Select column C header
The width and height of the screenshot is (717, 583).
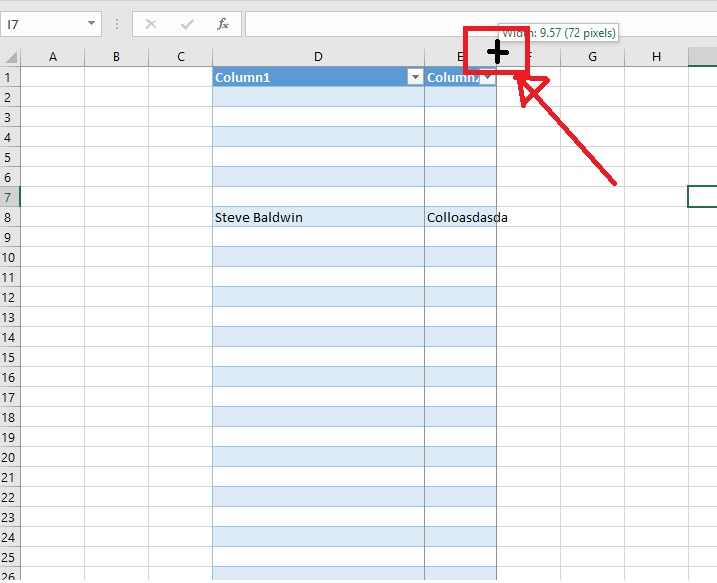pos(181,57)
